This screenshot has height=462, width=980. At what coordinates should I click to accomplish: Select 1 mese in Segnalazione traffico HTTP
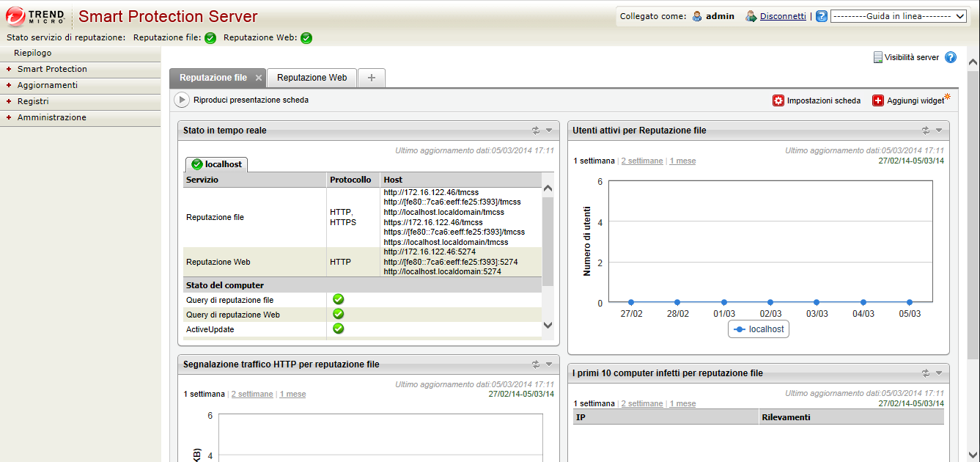coord(292,394)
